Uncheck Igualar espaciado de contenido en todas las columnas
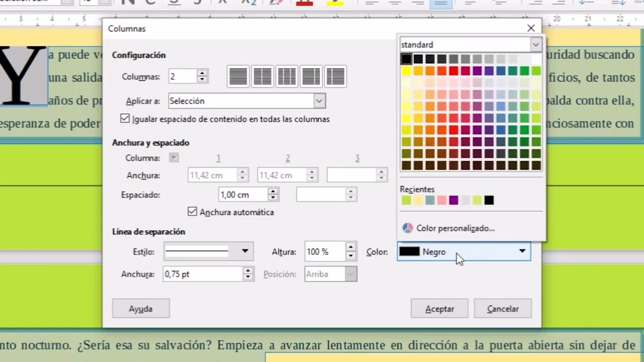644x362 pixels. 125,119
